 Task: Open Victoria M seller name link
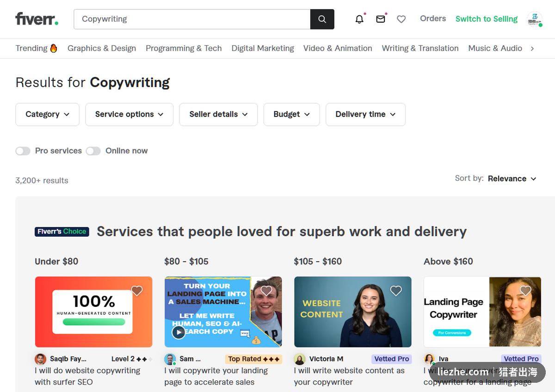pyautogui.click(x=326, y=359)
